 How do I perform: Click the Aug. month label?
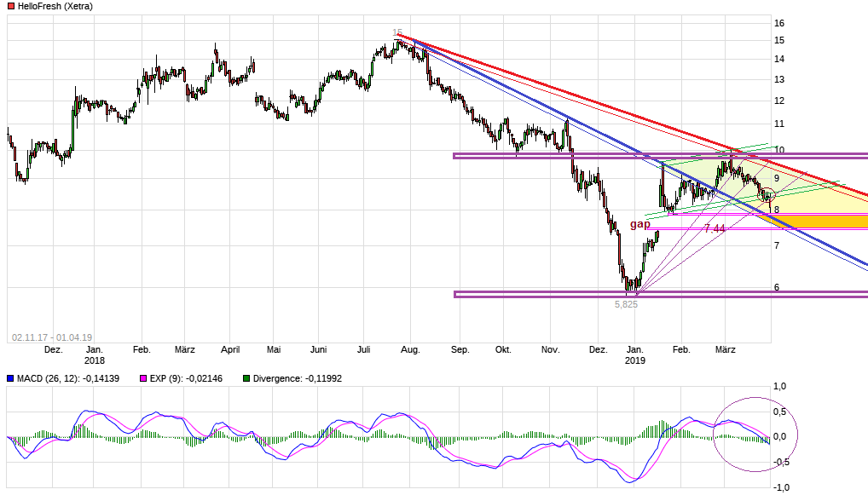410,349
